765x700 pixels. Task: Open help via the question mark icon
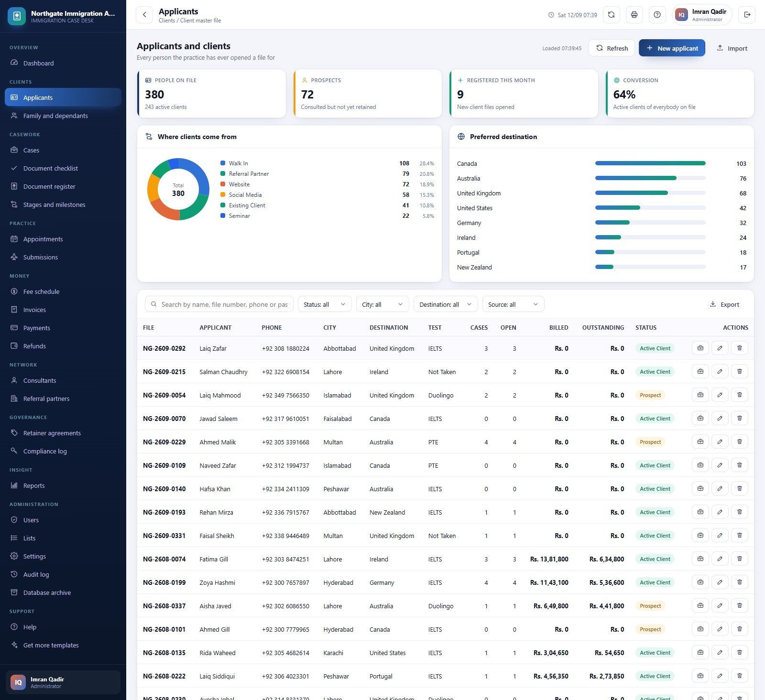(657, 15)
